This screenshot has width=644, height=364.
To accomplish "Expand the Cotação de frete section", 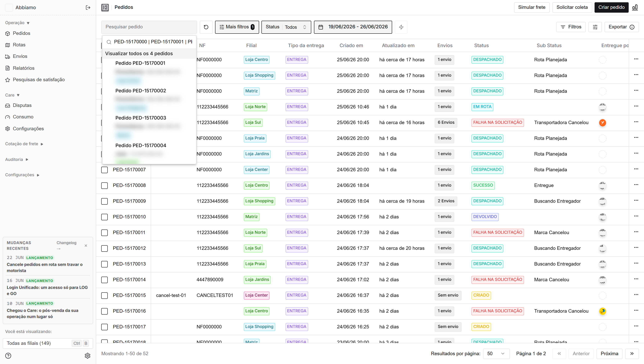I will click(x=24, y=144).
